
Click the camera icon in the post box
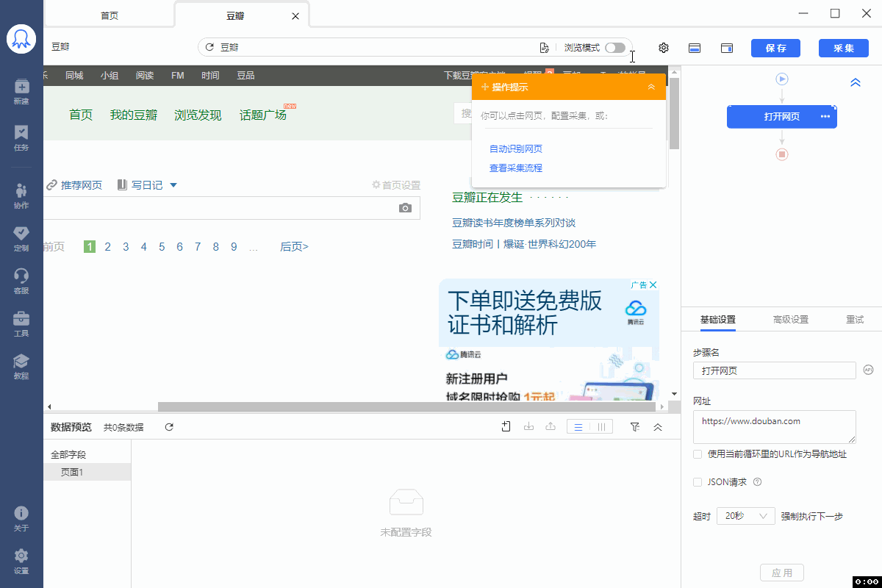point(405,208)
